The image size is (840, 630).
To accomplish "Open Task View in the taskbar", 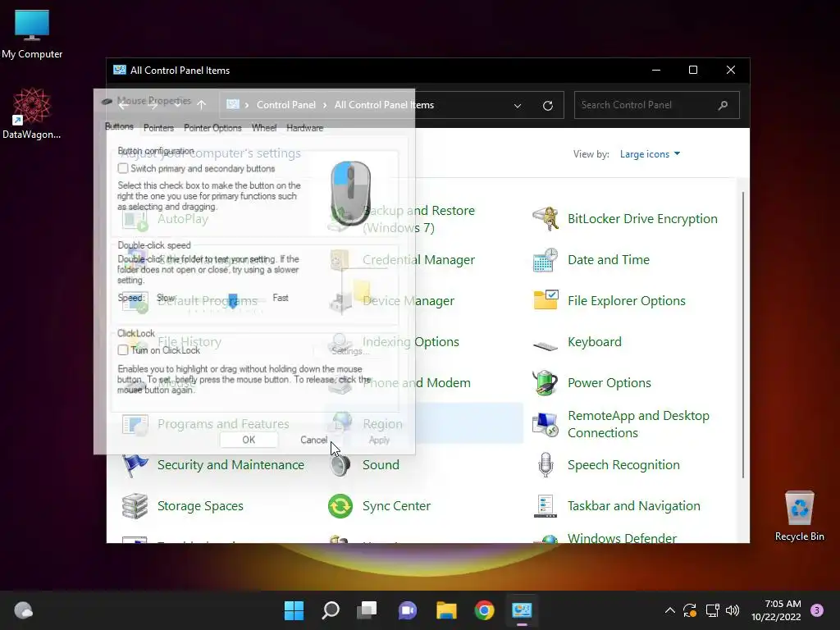I will click(x=367, y=610).
